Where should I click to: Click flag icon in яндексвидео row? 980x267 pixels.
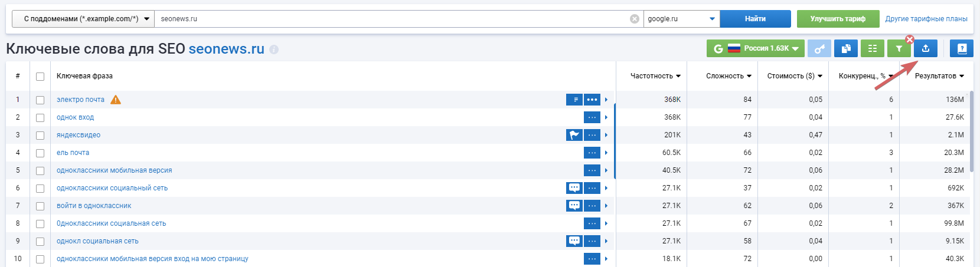[x=574, y=135]
